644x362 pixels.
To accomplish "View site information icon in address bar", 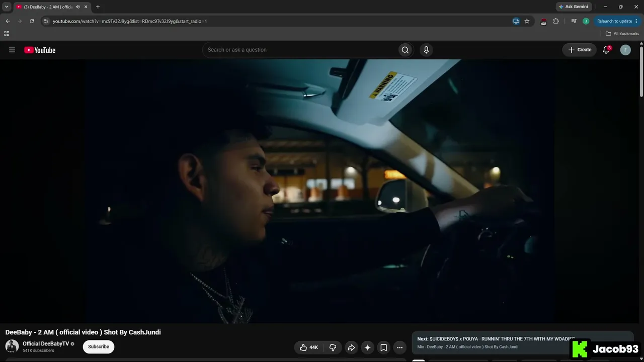I will [x=46, y=21].
